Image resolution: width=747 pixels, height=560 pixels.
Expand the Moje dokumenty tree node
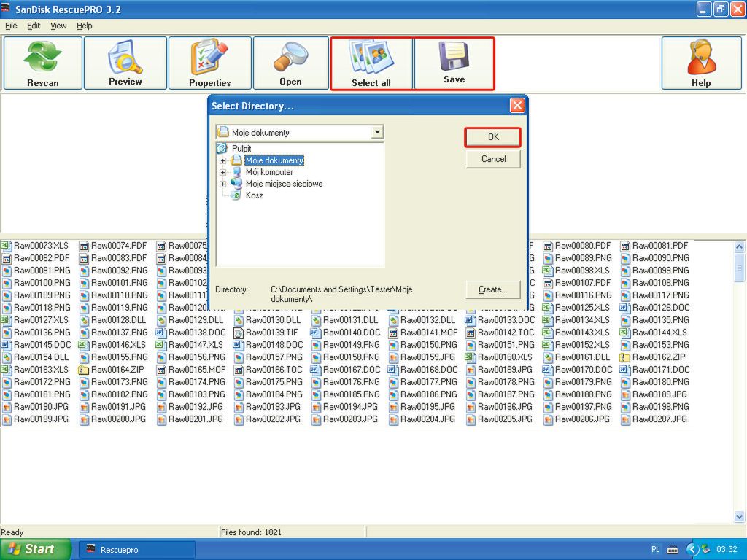pyautogui.click(x=222, y=160)
